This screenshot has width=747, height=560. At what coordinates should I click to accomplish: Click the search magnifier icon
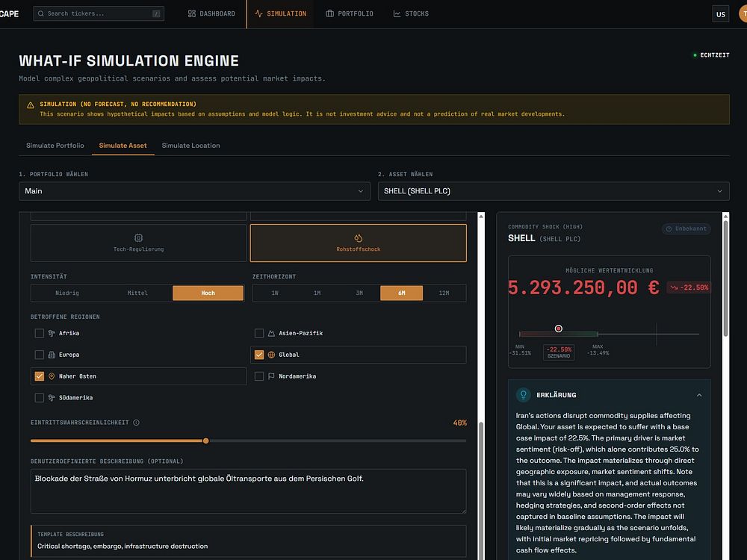tap(41, 13)
